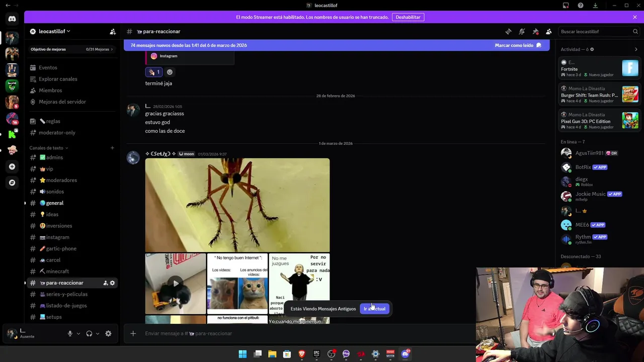The height and width of the screenshot is (362, 644).
Task: Open microphone input options chevron
Action: [x=78, y=333]
